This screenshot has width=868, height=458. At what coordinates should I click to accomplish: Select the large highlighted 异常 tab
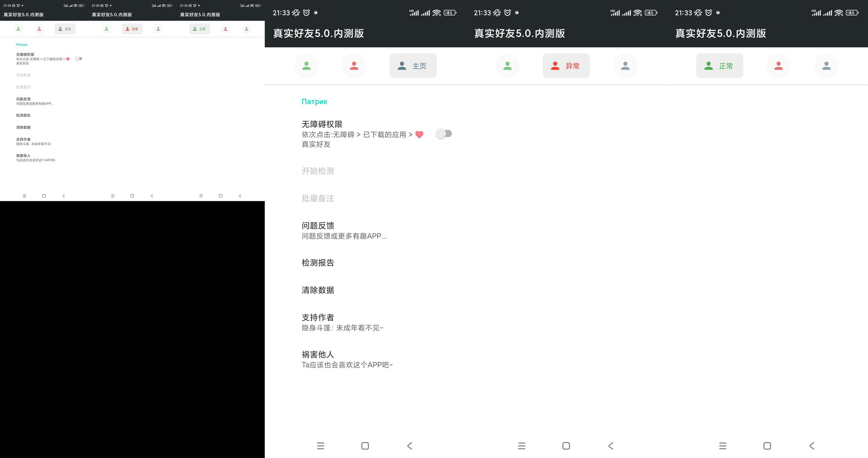566,66
